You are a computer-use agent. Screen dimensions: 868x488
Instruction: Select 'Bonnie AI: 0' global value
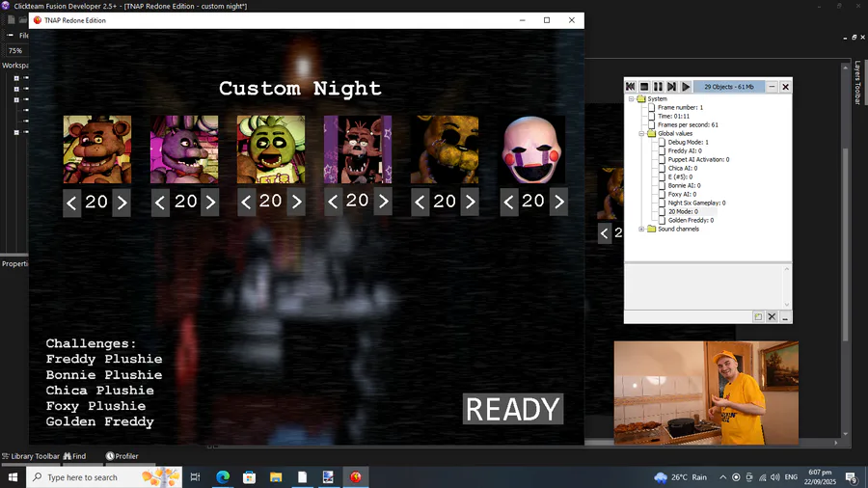pos(684,185)
